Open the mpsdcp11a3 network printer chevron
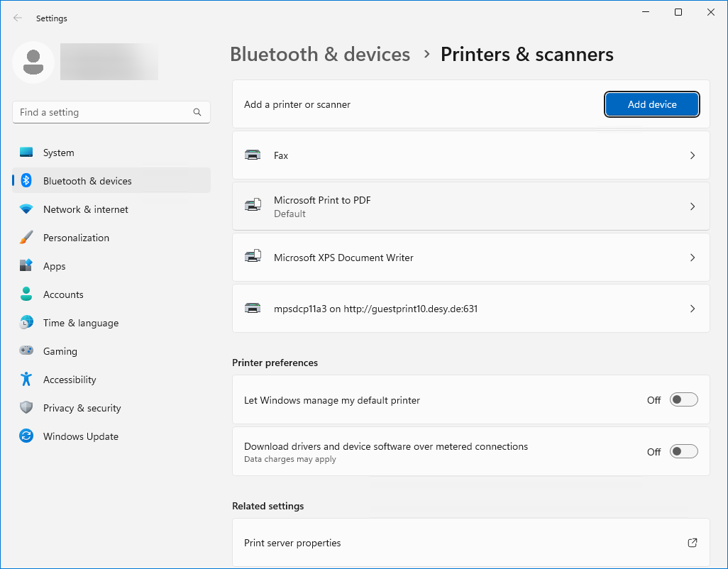The width and height of the screenshot is (728, 569). click(x=693, y=309)
